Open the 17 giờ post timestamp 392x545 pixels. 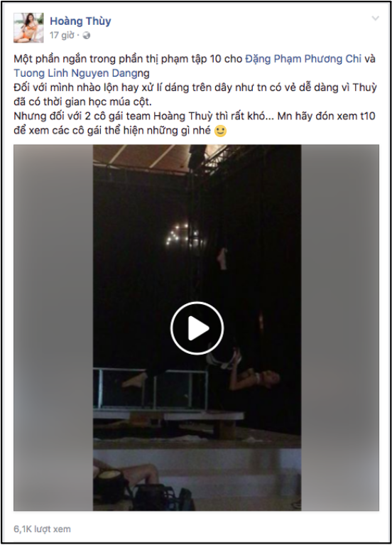[x=62, y=36]
